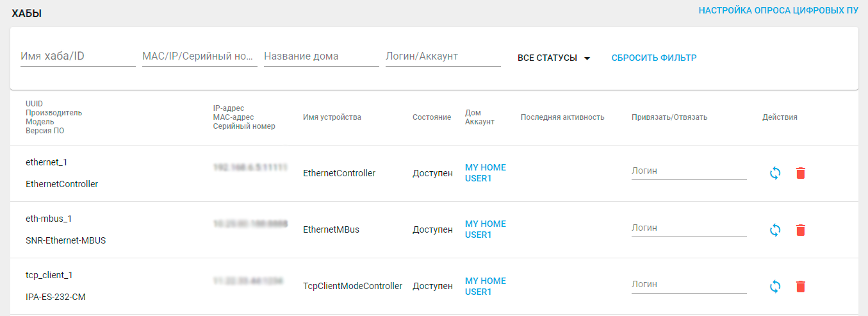Open USER1 account link for eth-mbus_1

pos(478,235)
